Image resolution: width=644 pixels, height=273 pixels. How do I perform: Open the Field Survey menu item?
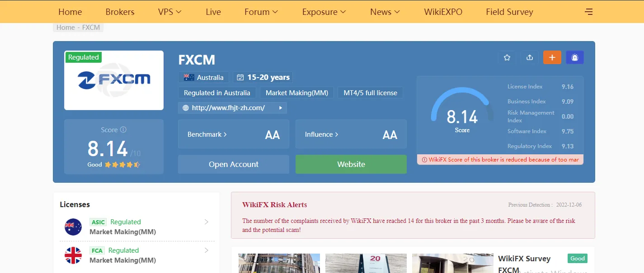point(509,12)
